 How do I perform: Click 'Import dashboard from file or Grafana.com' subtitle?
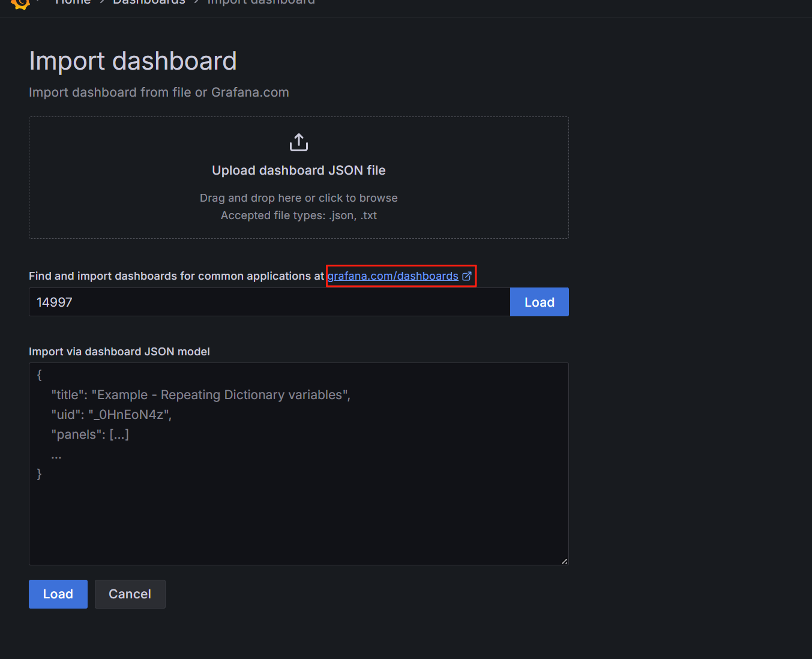[159, 92]
